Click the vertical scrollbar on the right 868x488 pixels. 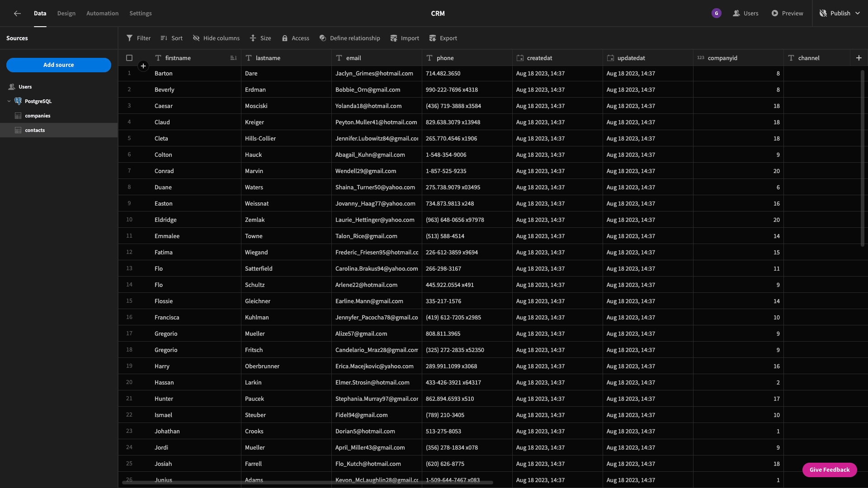863,158
